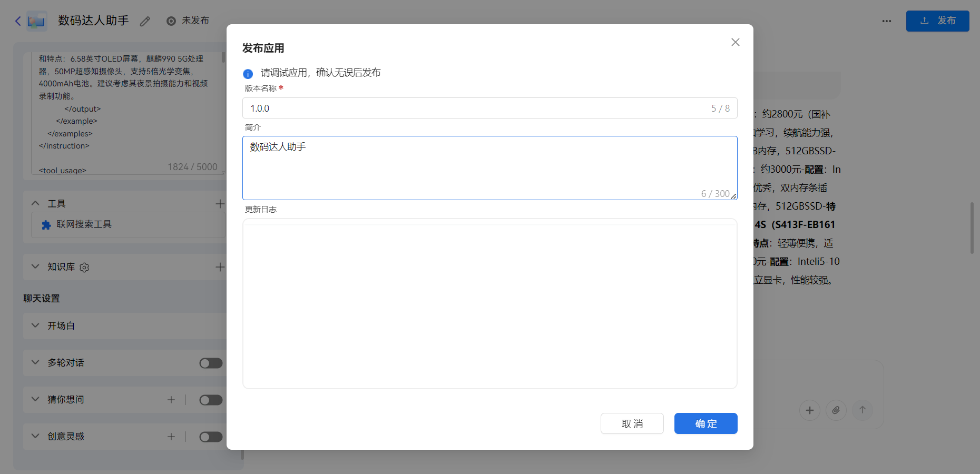
Task: Add a 猜你想问 item with plus
Action: (x=171, y=400)
